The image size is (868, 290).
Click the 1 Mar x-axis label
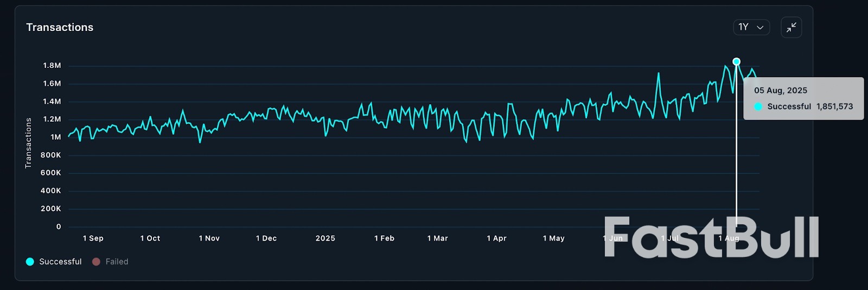pyautogui.click(x=437, y=238)
